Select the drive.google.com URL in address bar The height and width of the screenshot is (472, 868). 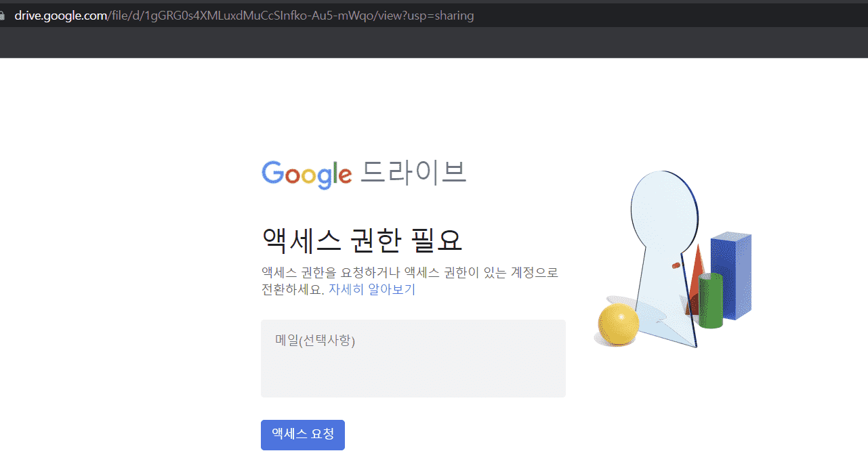tap(244, 15)
